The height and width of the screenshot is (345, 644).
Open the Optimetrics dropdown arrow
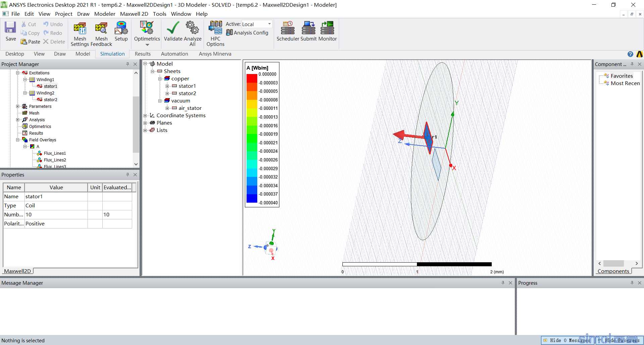(147, 45)
